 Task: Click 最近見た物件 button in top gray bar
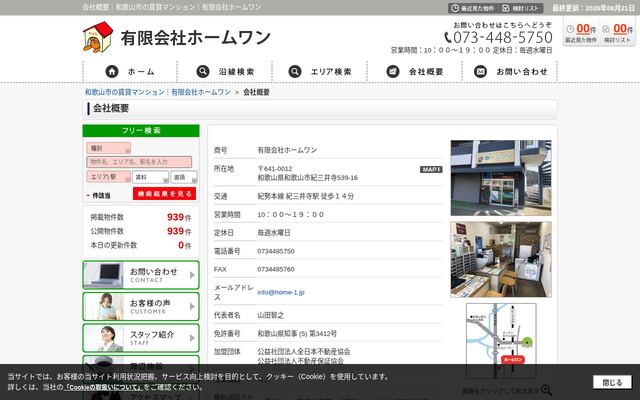click(473, 8)
